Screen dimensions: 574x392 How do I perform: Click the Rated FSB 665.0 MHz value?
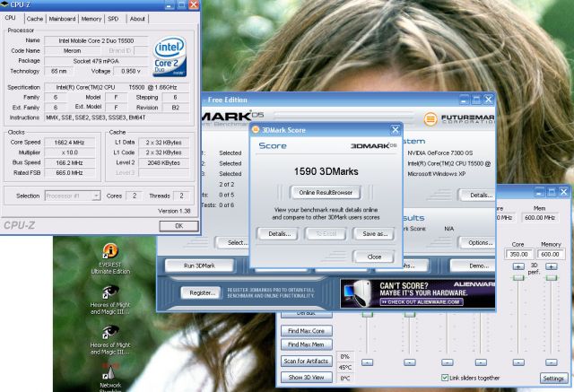[x=69, y=173]
